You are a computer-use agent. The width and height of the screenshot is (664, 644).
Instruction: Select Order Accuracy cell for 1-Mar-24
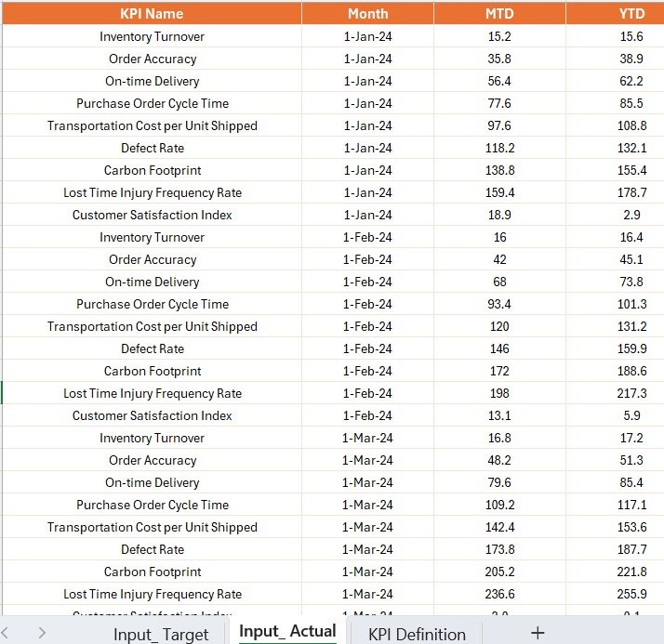point(152,460)
